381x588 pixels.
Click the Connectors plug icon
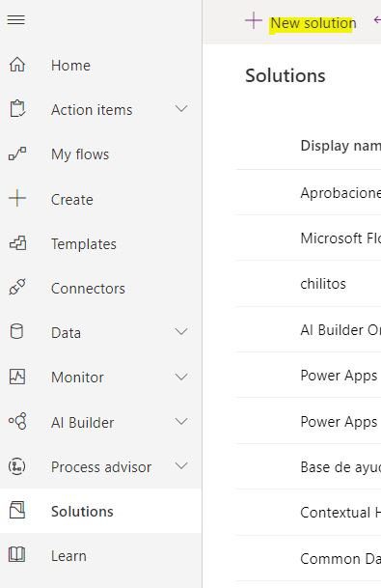click(x=17, y=288)
